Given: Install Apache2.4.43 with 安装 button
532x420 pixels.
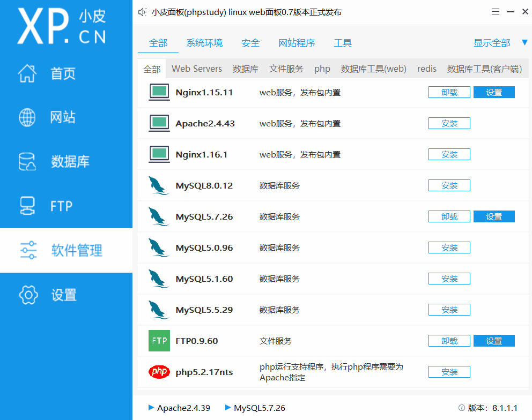Looking at the screenshot, I should [x=449, y=124].
